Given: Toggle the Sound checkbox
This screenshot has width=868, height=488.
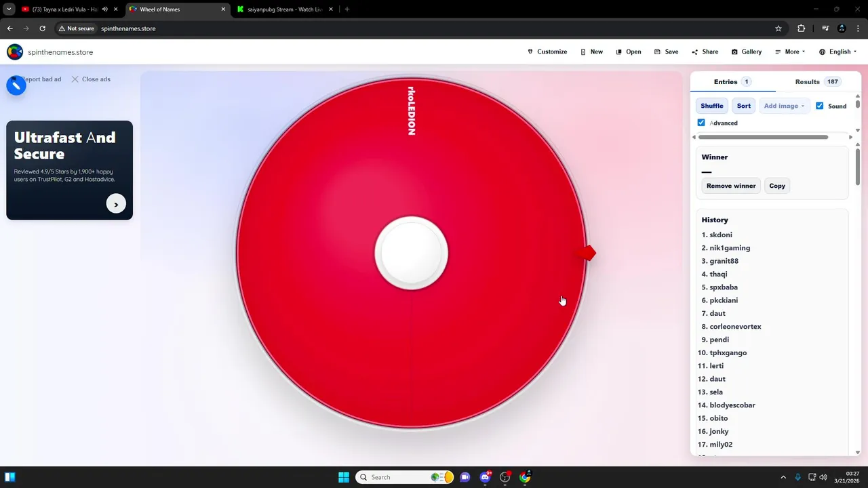Looking at the screenshot, I should click(x=820, y=106).
